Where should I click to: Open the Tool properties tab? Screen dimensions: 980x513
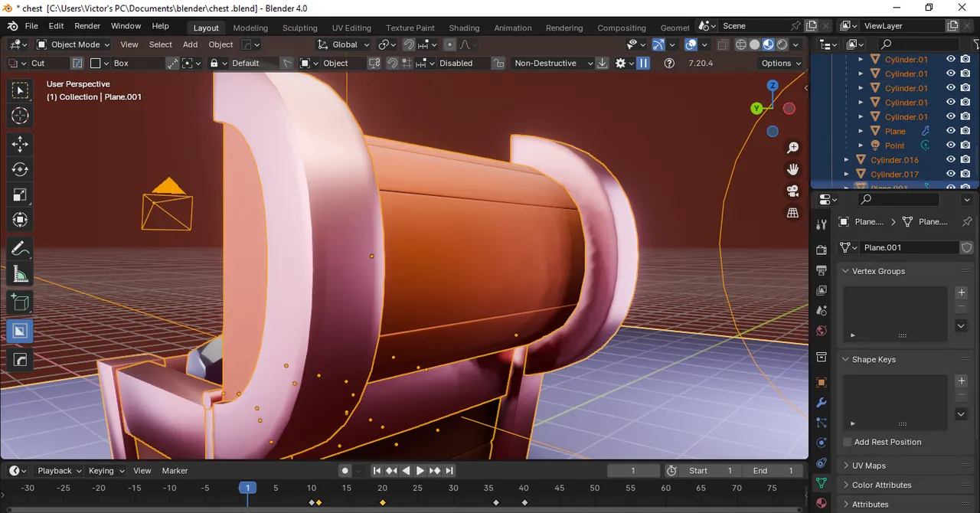pyautogui.click(x=822, y=224)
